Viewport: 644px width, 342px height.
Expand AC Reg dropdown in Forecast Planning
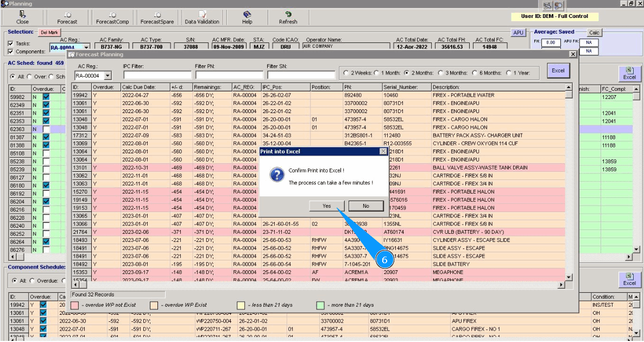point(107,76)
